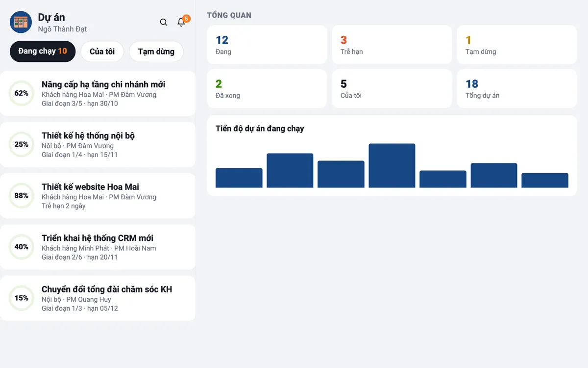Image resolution: width=588 pixels, height=368 pixels.
Task: Open the "3 Trễ hạn" overview card
Action: [392, 45]
